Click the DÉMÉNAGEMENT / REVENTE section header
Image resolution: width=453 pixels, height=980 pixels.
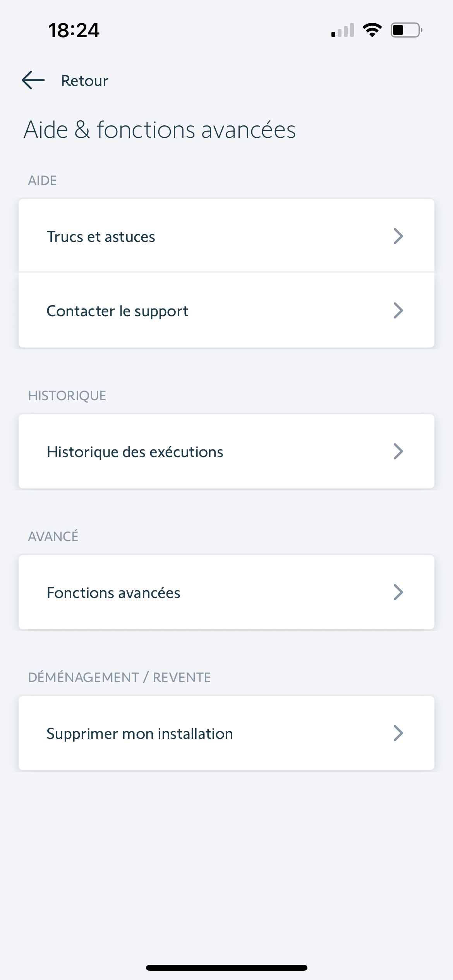point(119,677)
